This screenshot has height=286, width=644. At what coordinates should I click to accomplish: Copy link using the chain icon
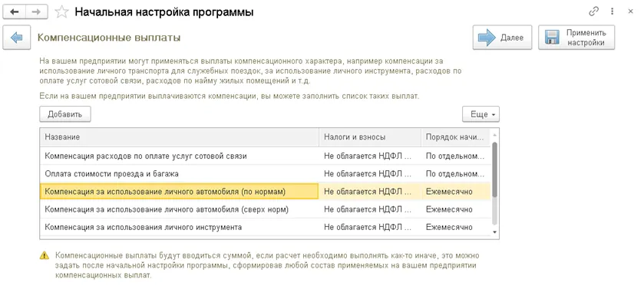click(x=593, y=12)
